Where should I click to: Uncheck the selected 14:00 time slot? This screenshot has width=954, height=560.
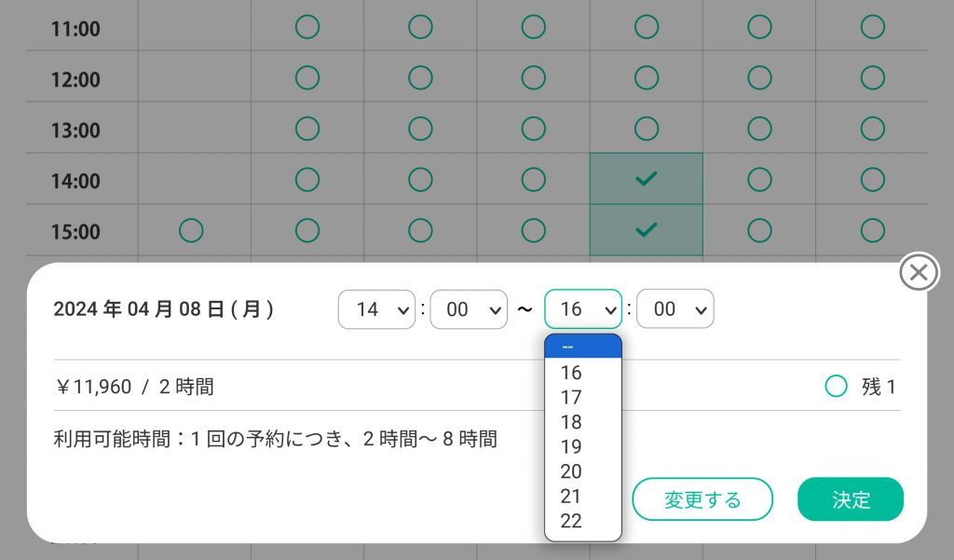pos(646,179)
